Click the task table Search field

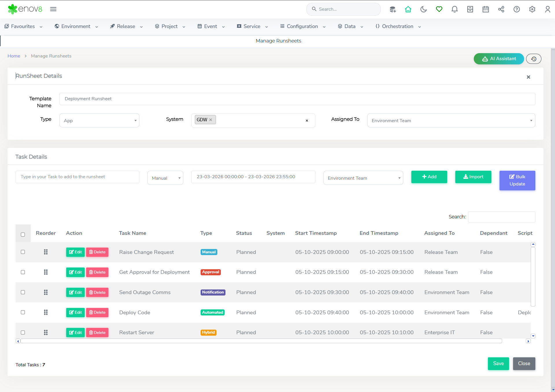pyautogui.click(x=501, y=217)
